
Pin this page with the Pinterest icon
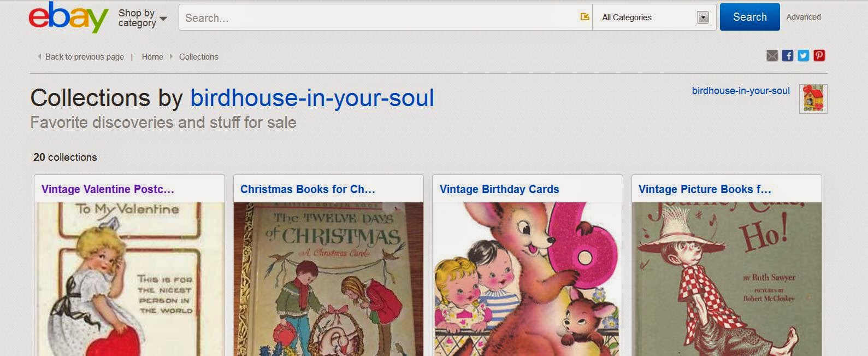click(x=819, y=55)
